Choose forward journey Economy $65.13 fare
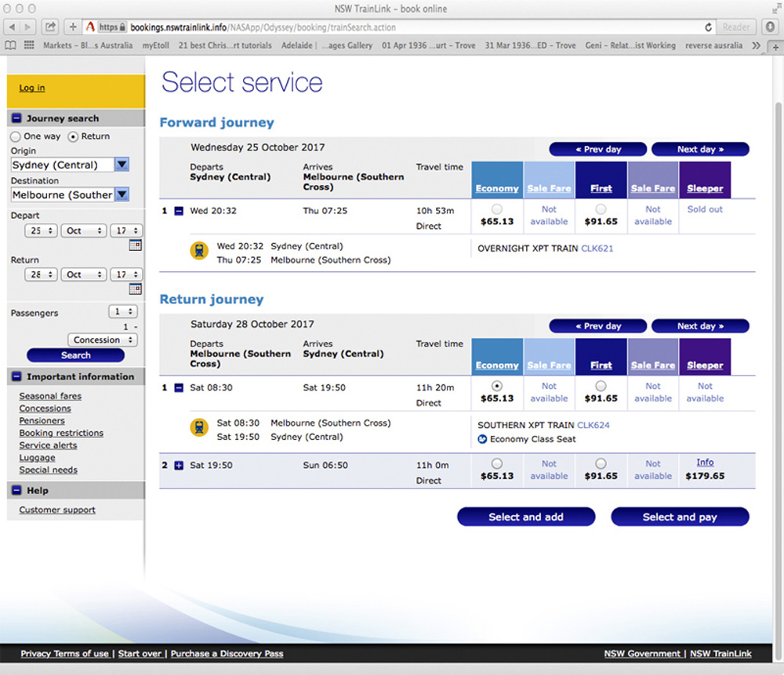Viewport: 784px width, 675px height. [495, 209]
